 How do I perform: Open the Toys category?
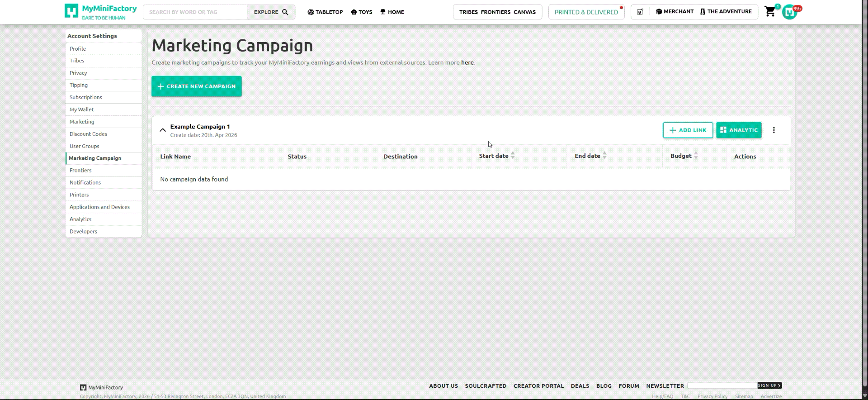(x=361, y=12)
